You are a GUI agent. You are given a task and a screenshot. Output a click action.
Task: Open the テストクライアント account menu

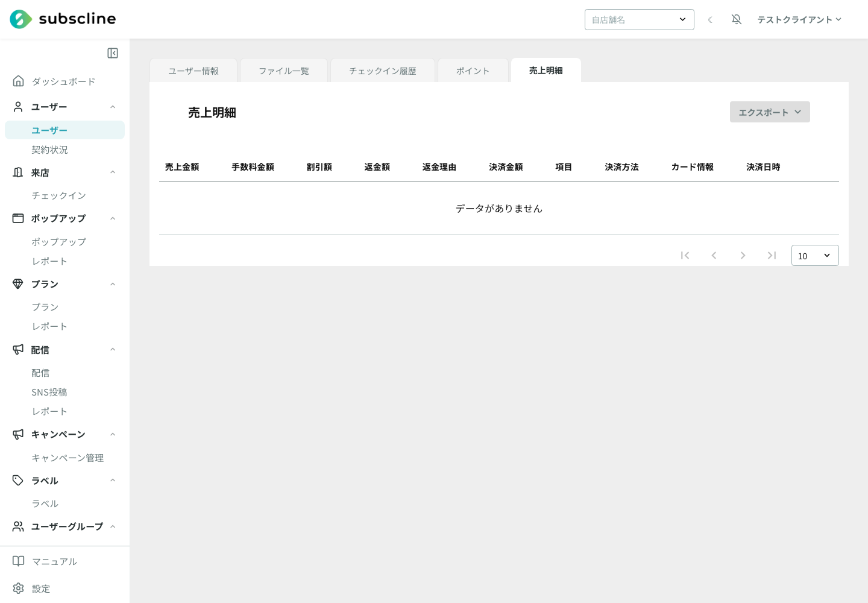[x=799, y=20]
